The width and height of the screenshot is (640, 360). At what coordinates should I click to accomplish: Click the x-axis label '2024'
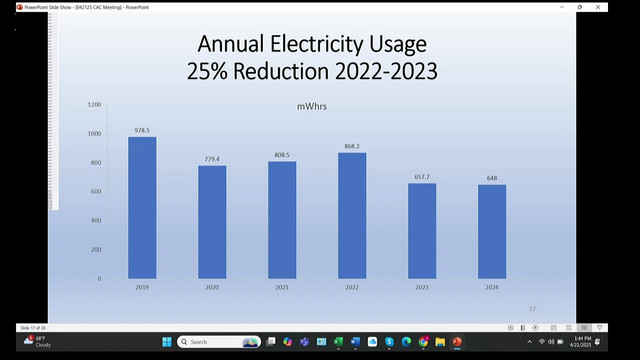(492, 287)
